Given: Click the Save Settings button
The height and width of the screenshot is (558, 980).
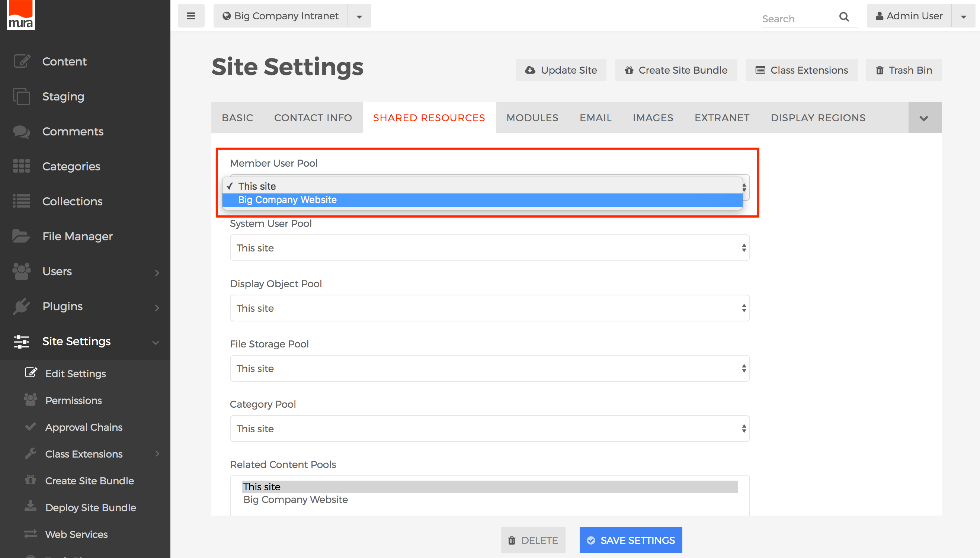Looking at the screenshot, I should pyautogui.click(x=631, y=540).
